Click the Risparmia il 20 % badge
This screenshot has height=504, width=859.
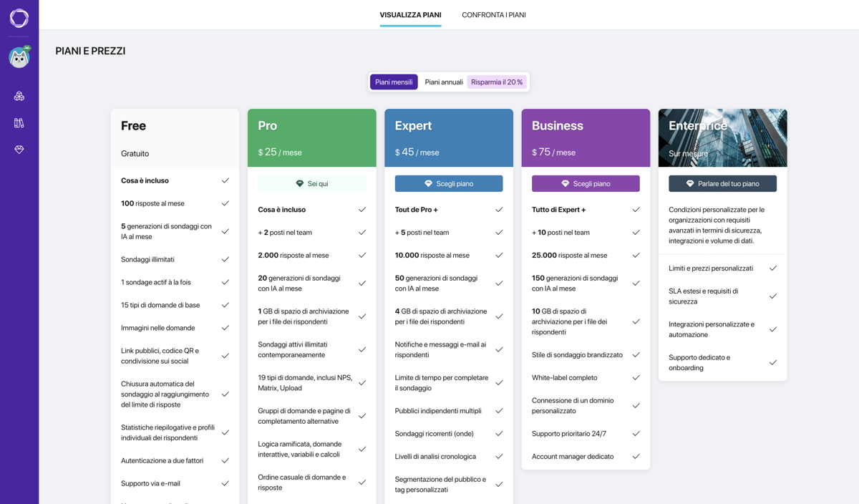[497, 82]
